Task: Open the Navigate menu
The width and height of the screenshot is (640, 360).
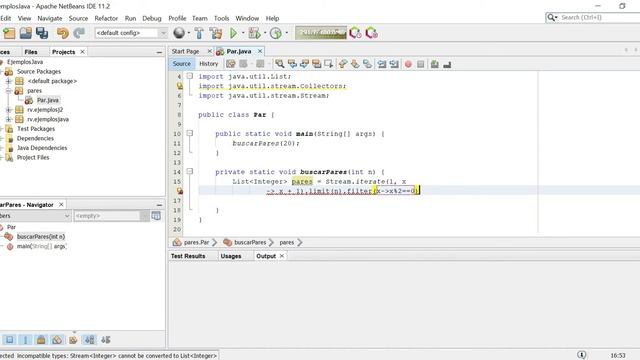Action: [50, 18]
